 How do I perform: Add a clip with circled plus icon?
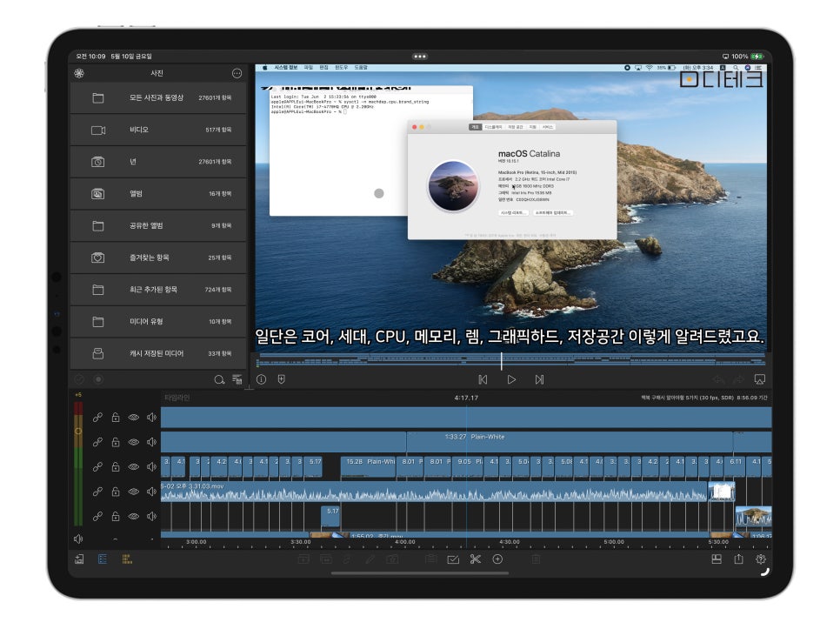[497, 559]
